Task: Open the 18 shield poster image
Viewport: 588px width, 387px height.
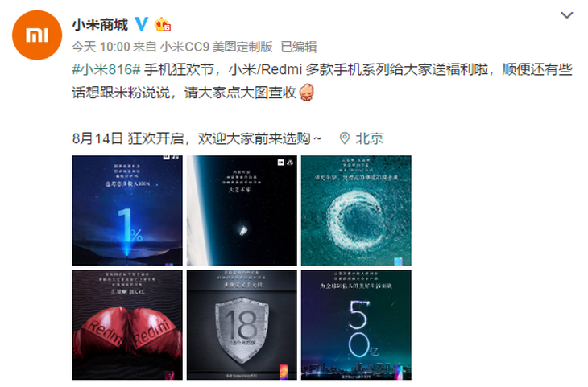Action: pos(242,324)
